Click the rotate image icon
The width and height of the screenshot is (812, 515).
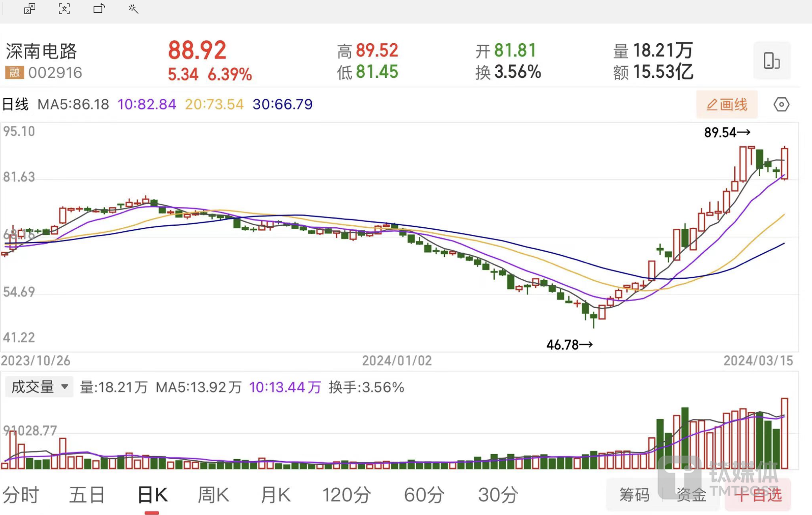[x=99, y=9]
